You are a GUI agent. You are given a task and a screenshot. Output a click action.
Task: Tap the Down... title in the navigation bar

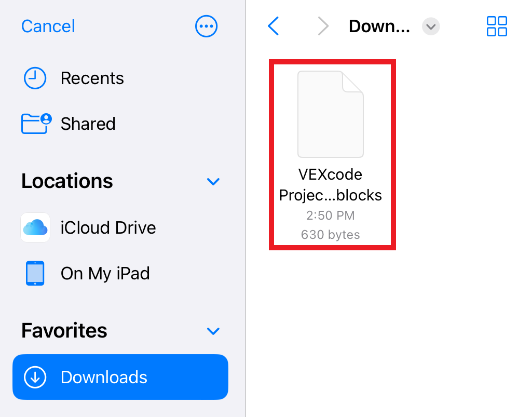coord(379,26)
